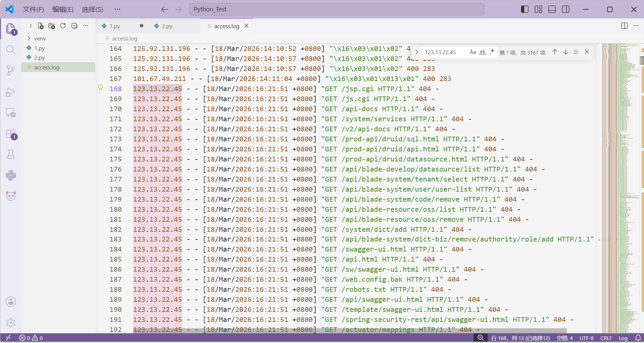The width and height of the screenshot is (644, 343).
Task: Open the Manage gear menu
Action: 11,323
